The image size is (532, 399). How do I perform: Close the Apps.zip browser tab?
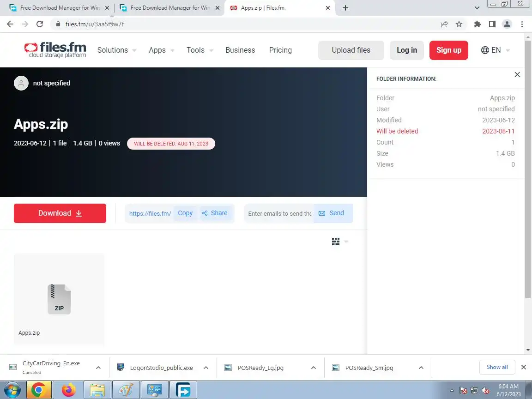pyautogui.click(x=328, y=8)
